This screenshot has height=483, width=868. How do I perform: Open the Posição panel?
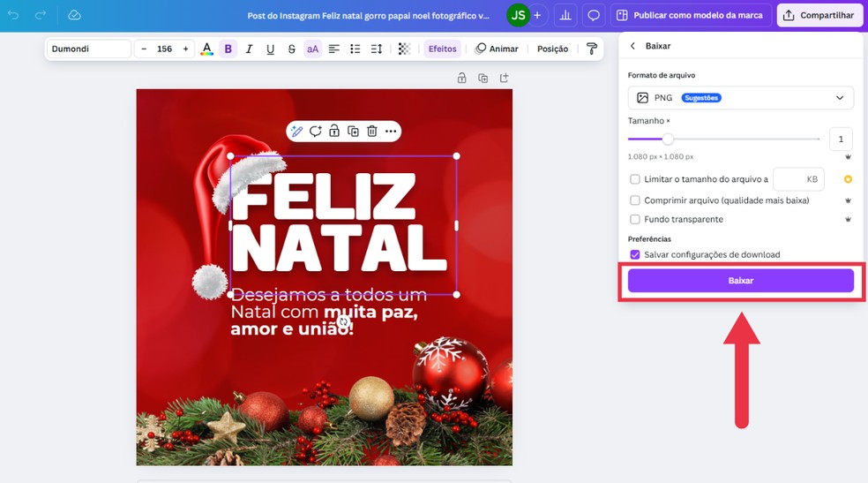pos(552,49)
